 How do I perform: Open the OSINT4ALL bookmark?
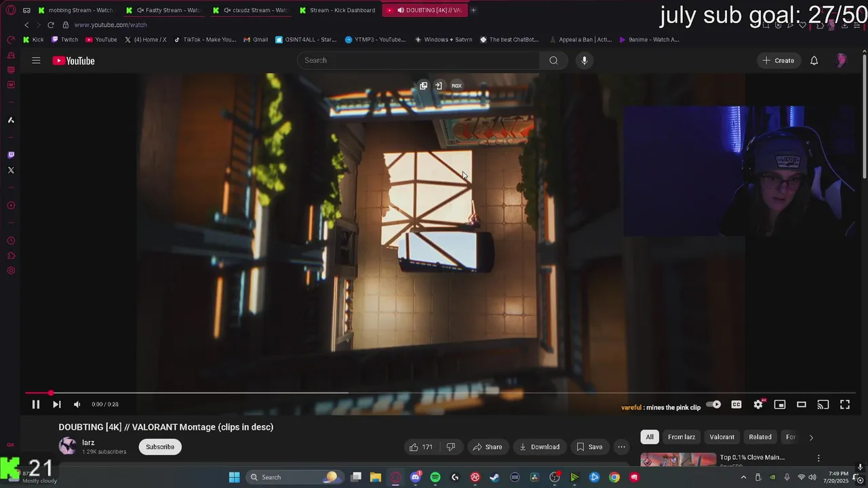306,39
